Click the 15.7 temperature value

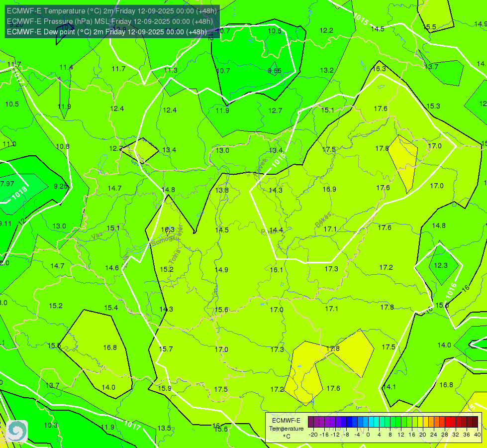click(x=166, y=349)
